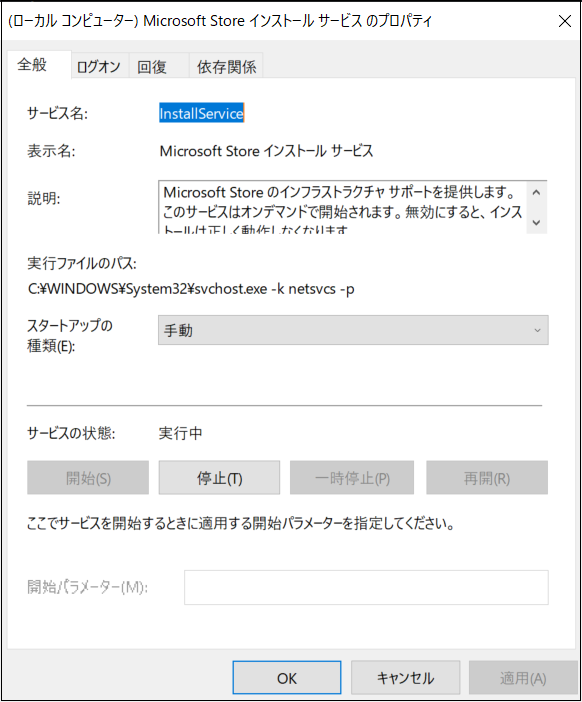
Task: Click the 実行中 service status text
Action: (x=180, y=433)
